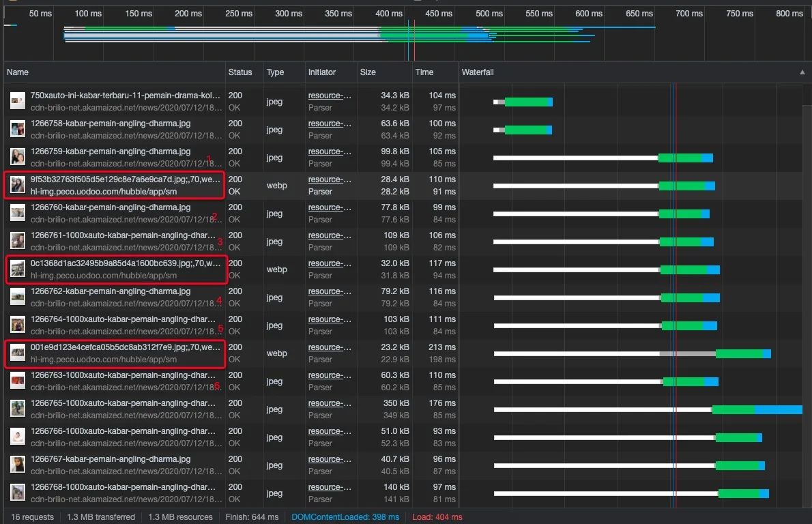Click the 350 kB size cell
Screen dimensions: 812x524
[x=396, y=403]
